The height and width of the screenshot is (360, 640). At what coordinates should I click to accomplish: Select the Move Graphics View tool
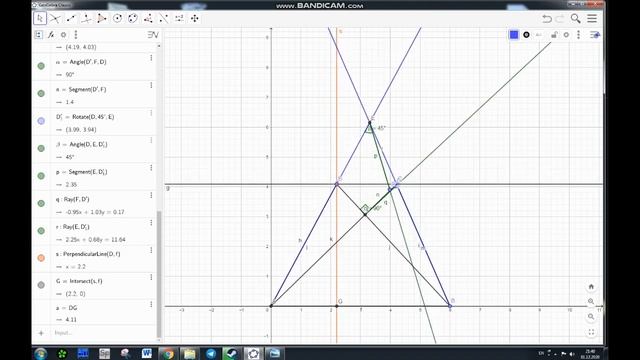(195, 18)
